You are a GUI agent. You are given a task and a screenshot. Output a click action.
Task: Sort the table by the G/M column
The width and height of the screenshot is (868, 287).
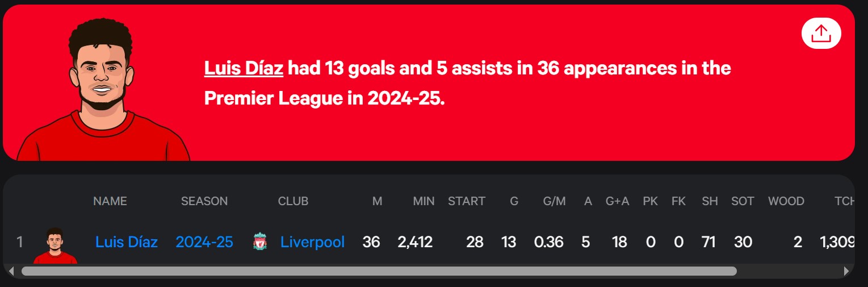554,201
